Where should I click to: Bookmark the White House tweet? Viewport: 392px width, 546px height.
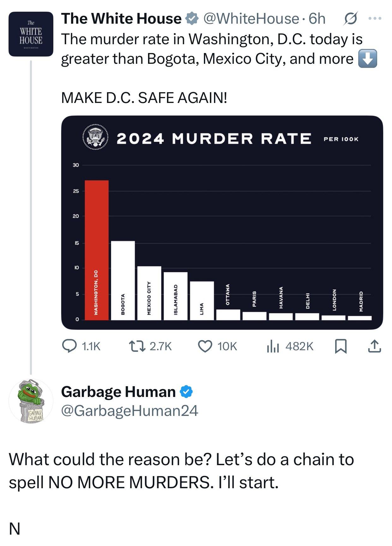[341, 346]
